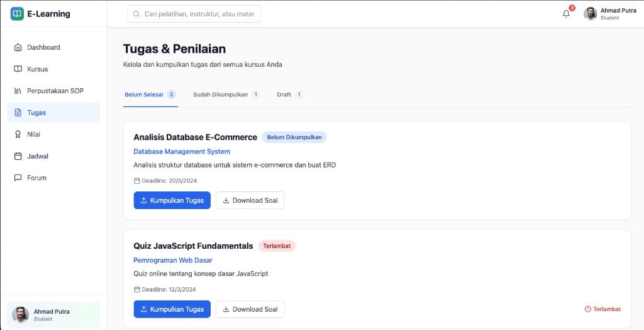The height and width of the screenshot is (330, 644).
Task: Click the Perpustakaan SOP library icon
Action: tap(18, 91)
